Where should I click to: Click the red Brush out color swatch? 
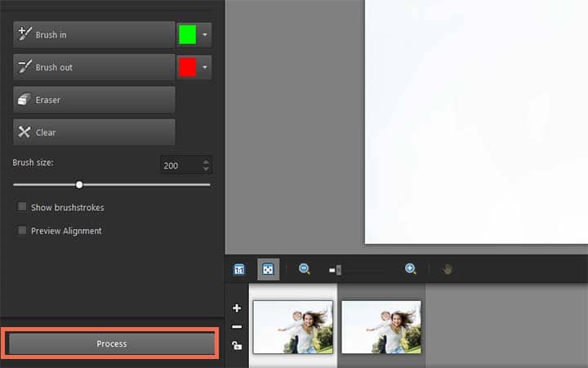click(187, 67)
